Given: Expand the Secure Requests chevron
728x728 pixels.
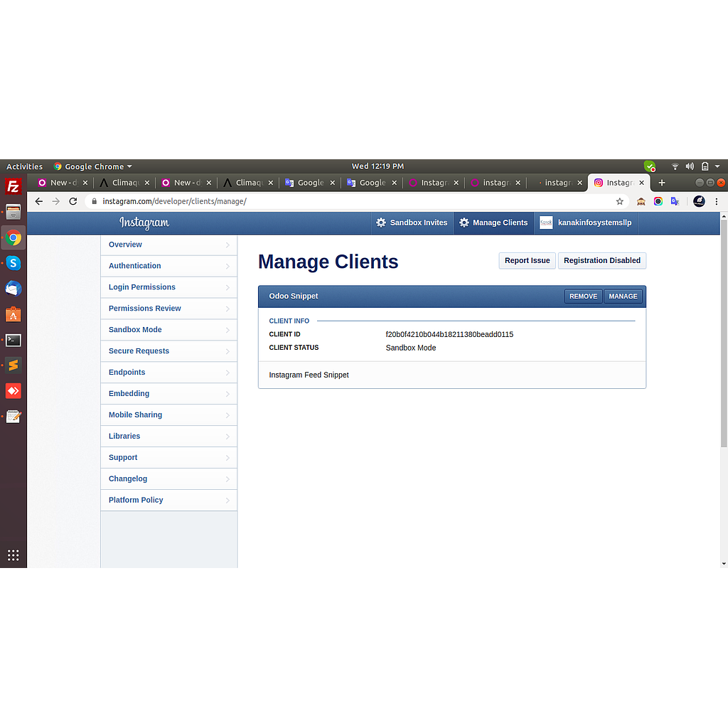Looking at the screenshot, I should coord(227,351).
